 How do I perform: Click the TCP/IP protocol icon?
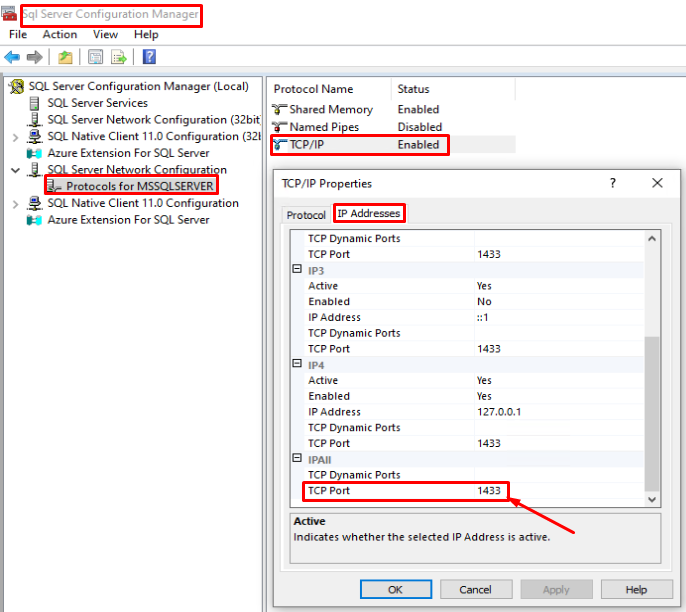pos(279,144)
